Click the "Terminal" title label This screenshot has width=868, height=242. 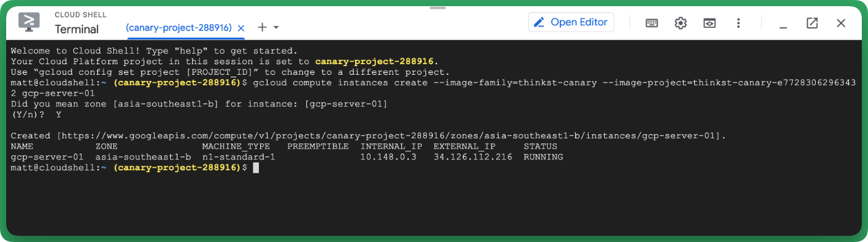[x=76, y=29]
